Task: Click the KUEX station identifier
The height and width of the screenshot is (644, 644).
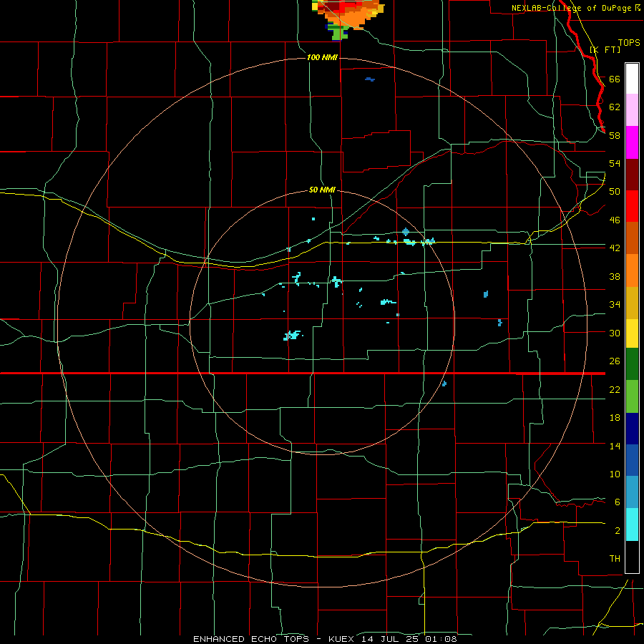Action: (x=343, y=639)
